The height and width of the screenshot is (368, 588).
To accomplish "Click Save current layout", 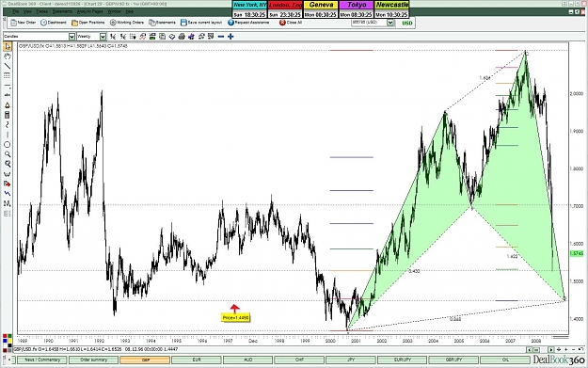I will pos(201,23).
